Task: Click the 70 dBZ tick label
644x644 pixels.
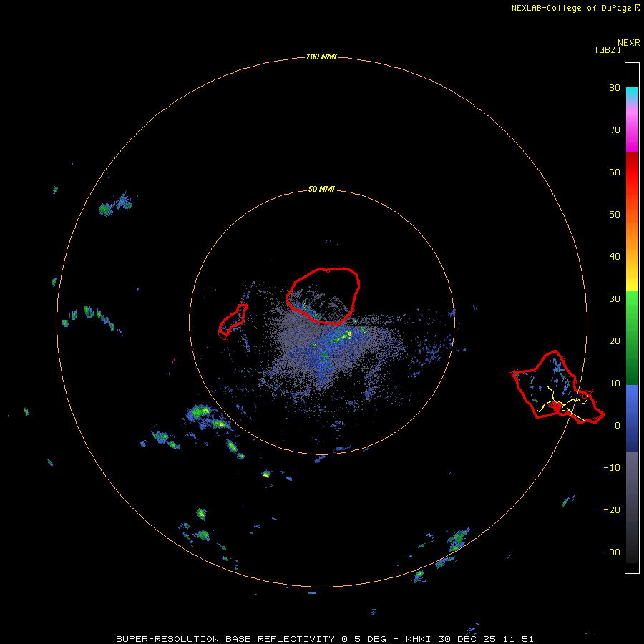Action: pos(615,130)
